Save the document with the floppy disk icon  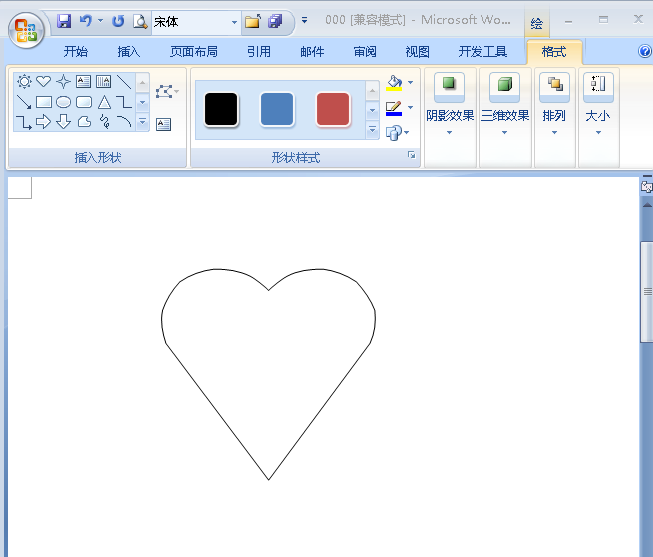click(64, 21)
